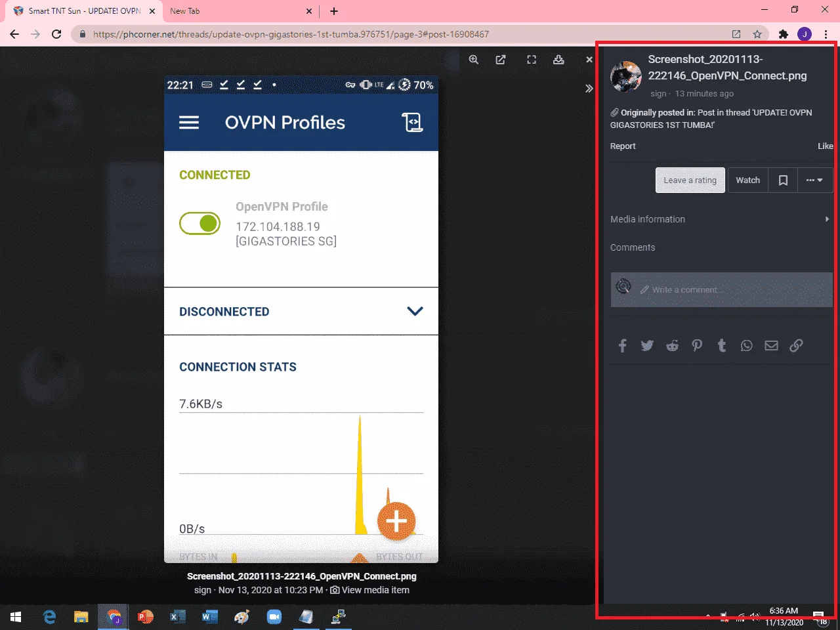Viewport: 840px width, 630px height.
Task: Open File Explorer from taskbar
Action: pos(81,617)
